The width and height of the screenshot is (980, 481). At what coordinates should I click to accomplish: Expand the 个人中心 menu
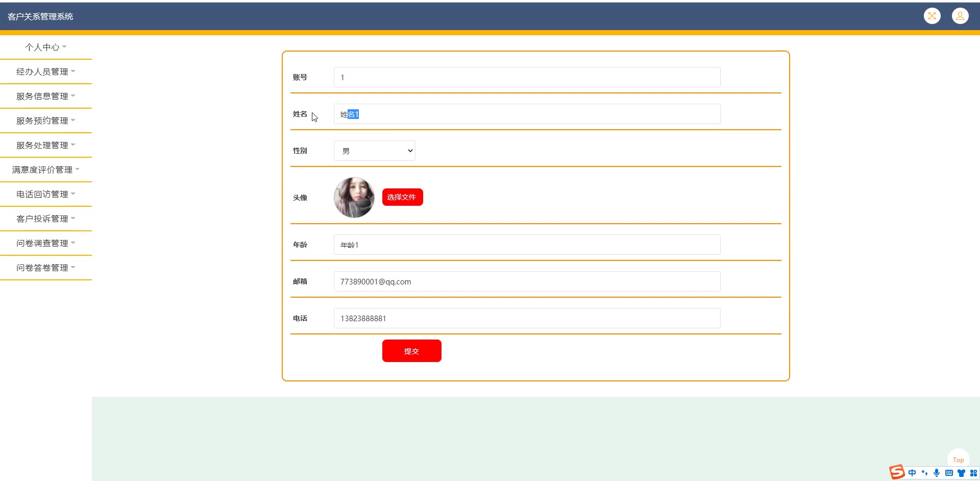pos(46,47)
